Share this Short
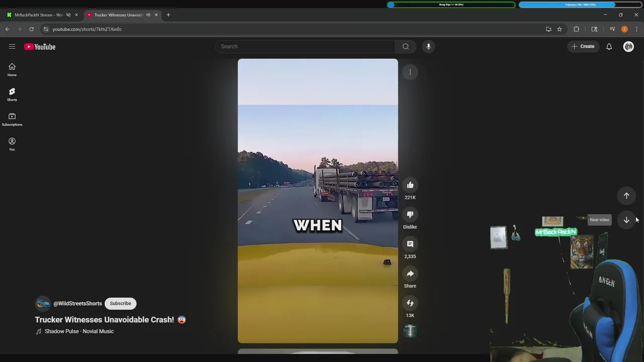Image resolution: width=644 pixels, height=362 pixels. [410, 274]
